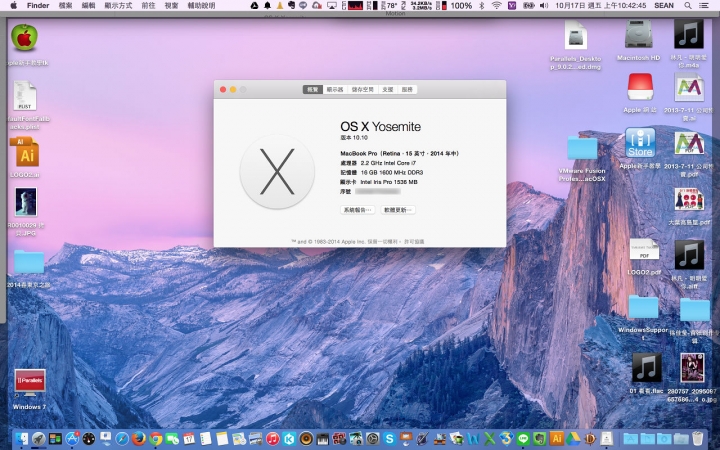
Task: Switch to the 顯示器 Displays tab
Action: point(335,90)
